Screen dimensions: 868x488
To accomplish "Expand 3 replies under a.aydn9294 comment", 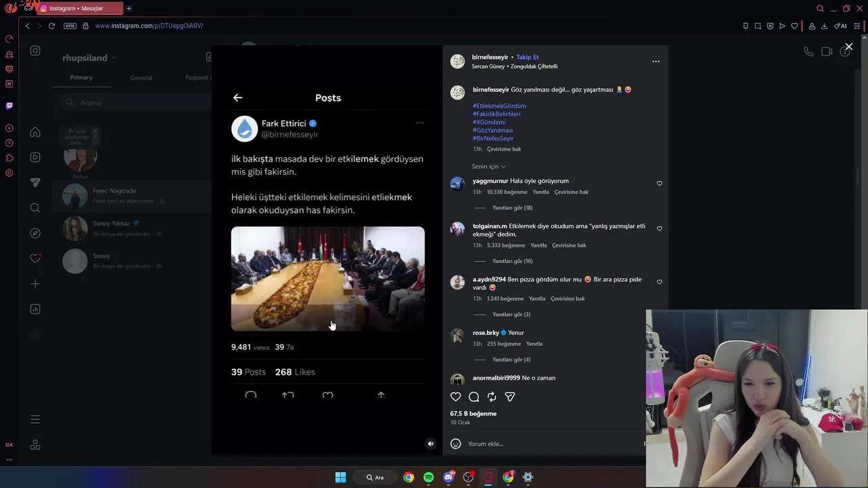I will (x=511, y=314).
